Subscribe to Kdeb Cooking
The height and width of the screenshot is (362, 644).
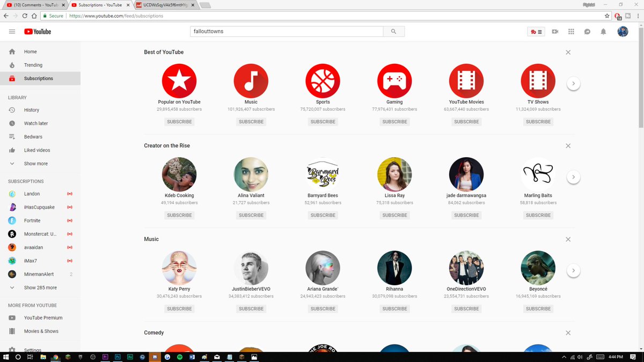point(179,215)
